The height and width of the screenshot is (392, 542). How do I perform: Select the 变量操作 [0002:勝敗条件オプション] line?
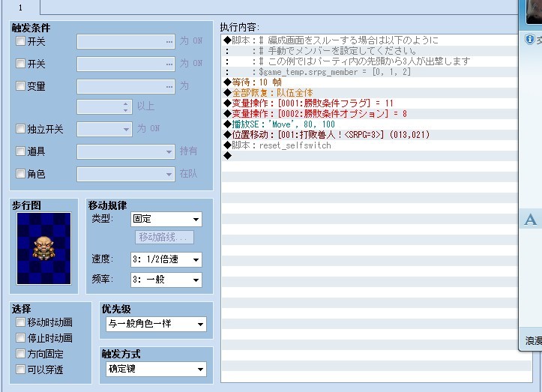[x=370, y=114]
